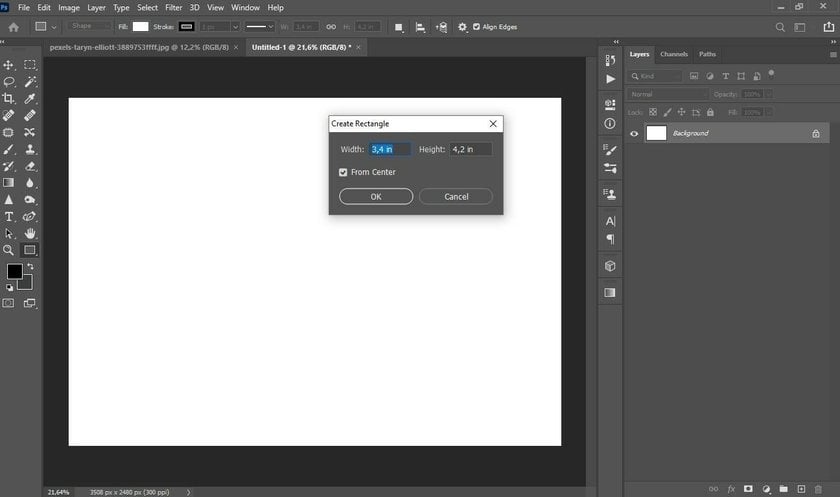Open the layer Kind filter dropdown
Screen dimensions: 840x497
point(656,77)
